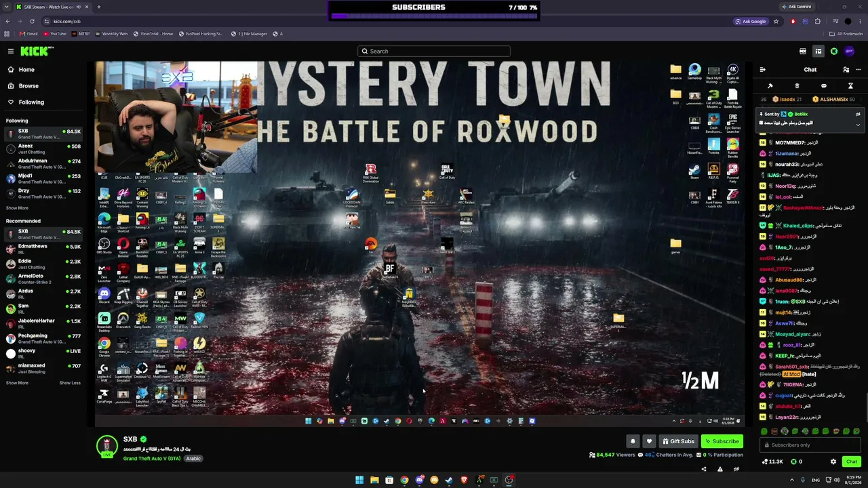Open the Windows Start menu
Viewport: 868px width, 488px height.
click(359, 480)
